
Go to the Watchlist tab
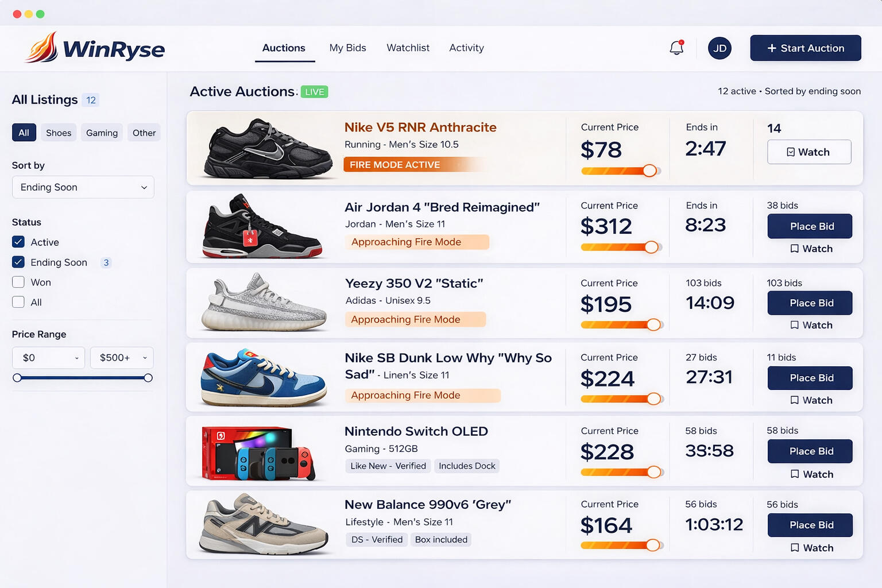click(x=408, y=48)
